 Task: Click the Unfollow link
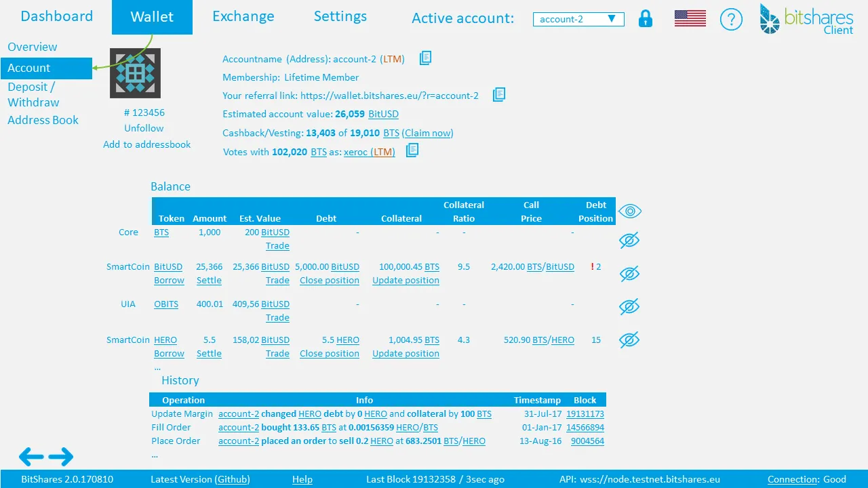pos(144,128)
